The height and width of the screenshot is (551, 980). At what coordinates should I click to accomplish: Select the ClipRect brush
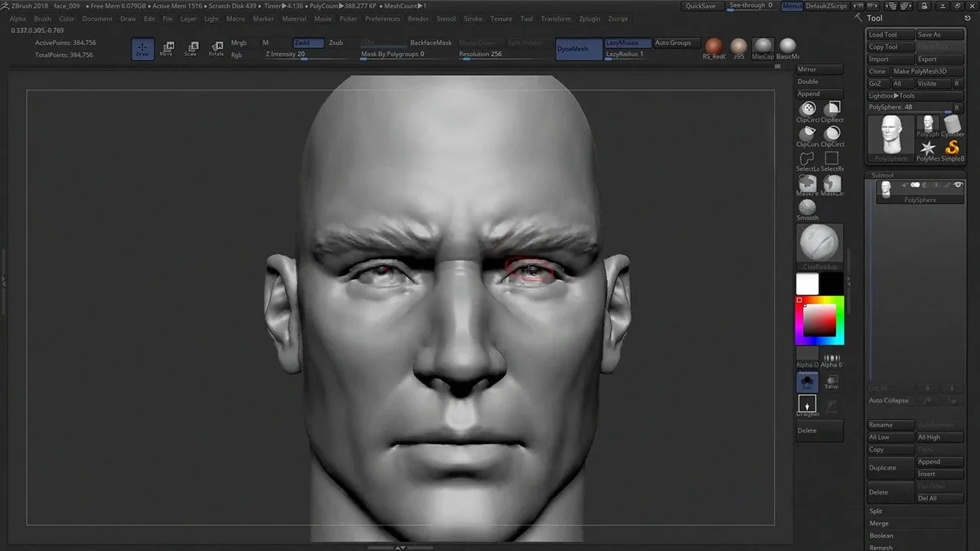point(832,112)
